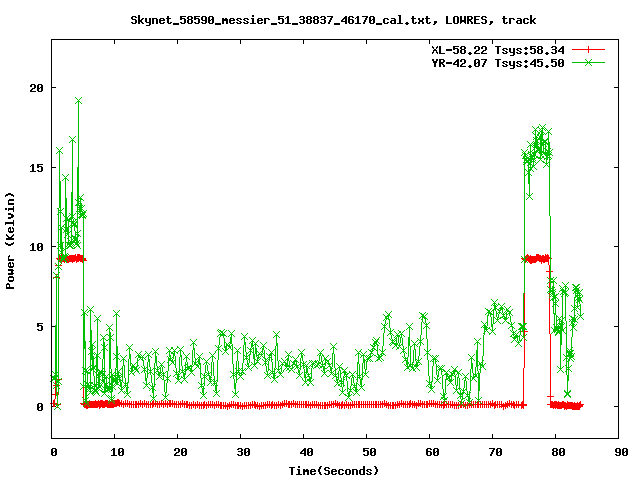
Task: Click the x-axis tick label '70'
Action: click(x=495, y=452)
